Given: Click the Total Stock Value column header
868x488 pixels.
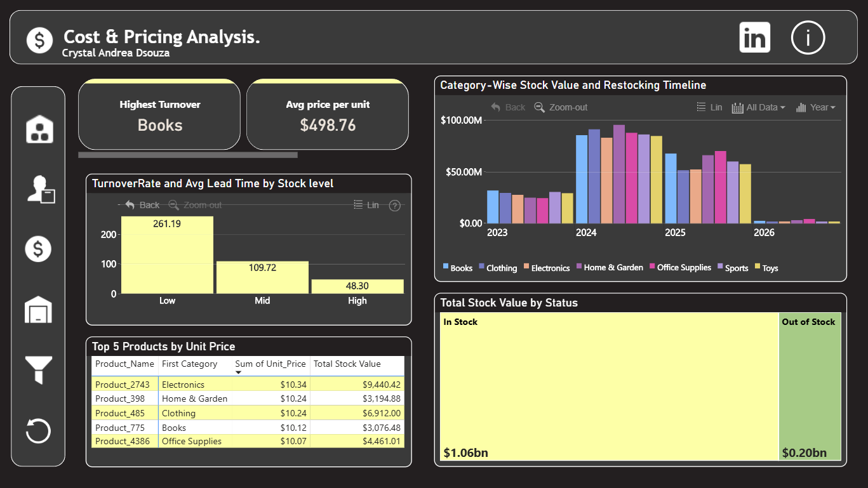Looking at the screenshot, I should coord(347,364).
